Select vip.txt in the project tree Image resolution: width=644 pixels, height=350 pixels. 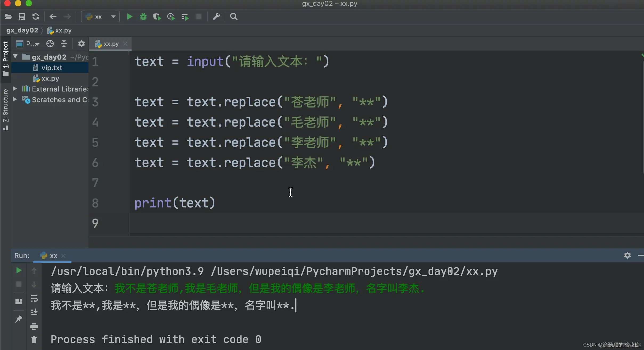(52, 68)
